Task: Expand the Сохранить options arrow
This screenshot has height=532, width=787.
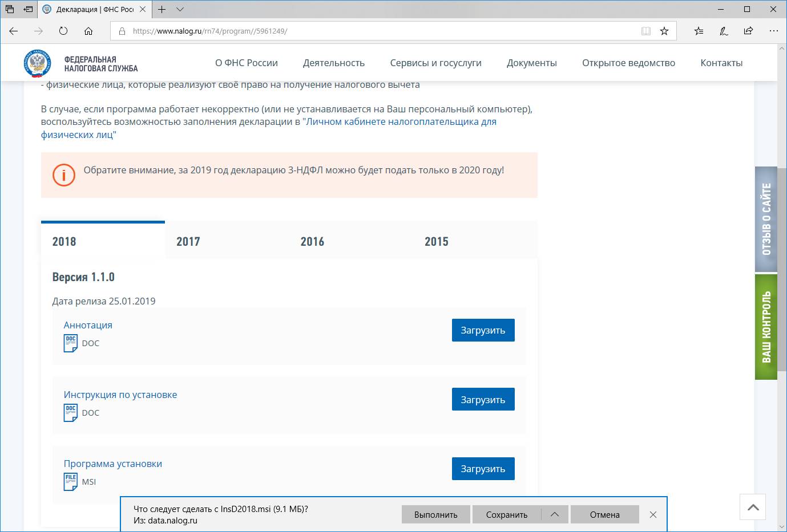Action: point(555,514)
